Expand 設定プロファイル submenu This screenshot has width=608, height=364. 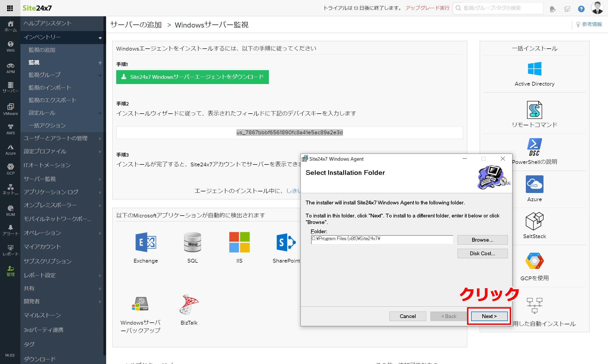coord(100,152)
